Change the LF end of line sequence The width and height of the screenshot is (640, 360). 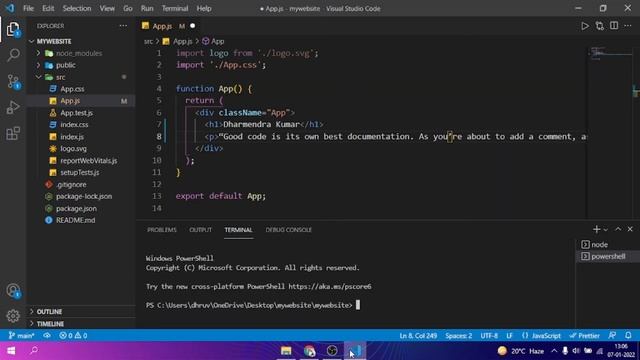(509, 336)
